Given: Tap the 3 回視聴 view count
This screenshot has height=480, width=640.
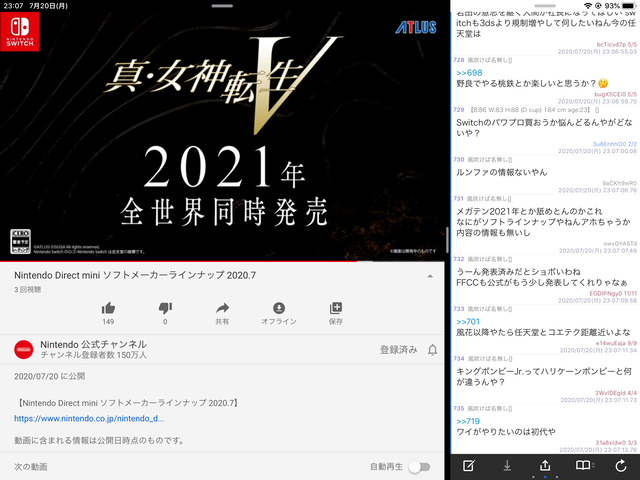Looking at the screenshot, I should click(x=27, y=290).
